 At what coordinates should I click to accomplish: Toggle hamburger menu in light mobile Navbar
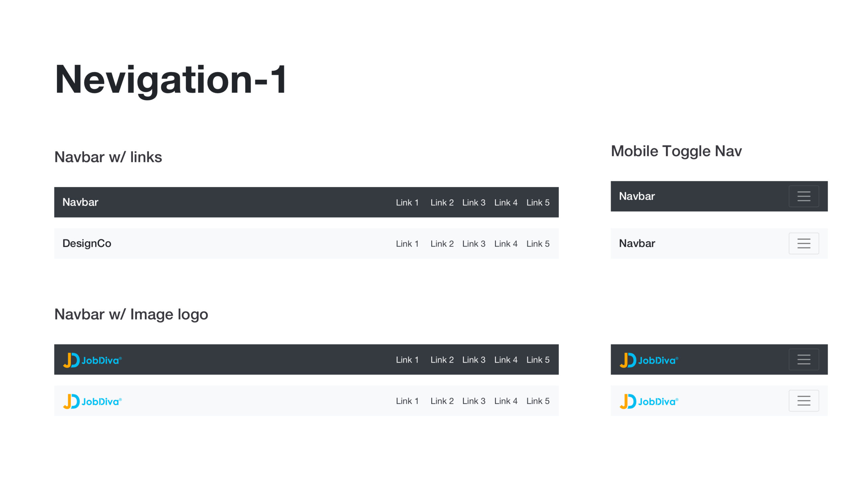coord(804,243)
